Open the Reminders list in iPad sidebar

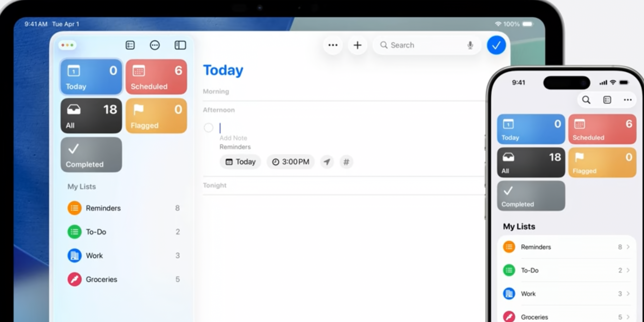[124, 208]
